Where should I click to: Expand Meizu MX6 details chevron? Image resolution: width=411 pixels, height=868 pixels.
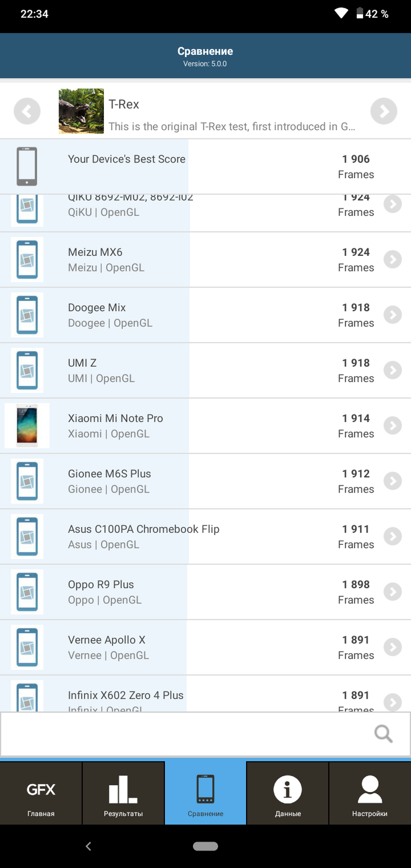click(x=393, y=260)
